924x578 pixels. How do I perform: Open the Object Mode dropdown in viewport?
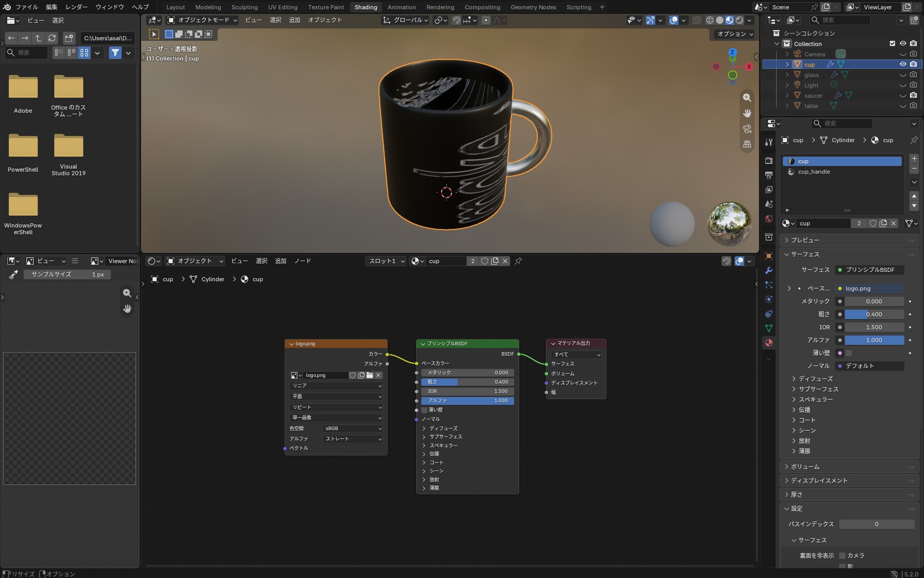[x=202, y=20]
